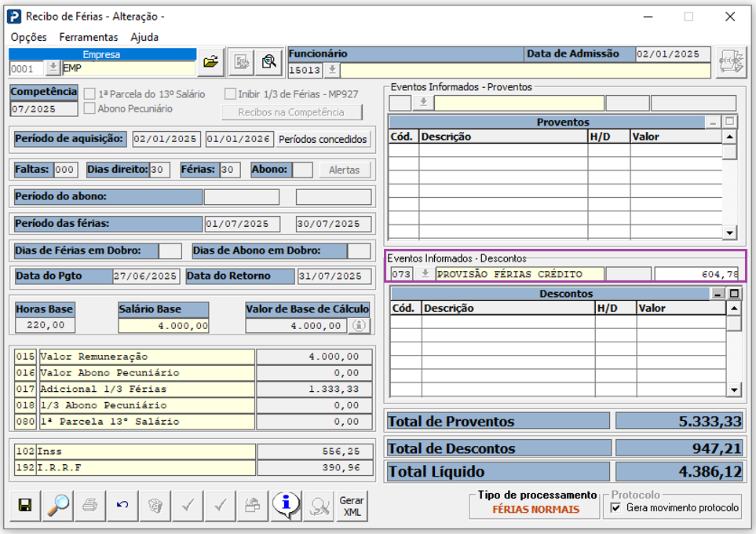Click the Data do Retorno field 31/07/2025

[334, 276]
